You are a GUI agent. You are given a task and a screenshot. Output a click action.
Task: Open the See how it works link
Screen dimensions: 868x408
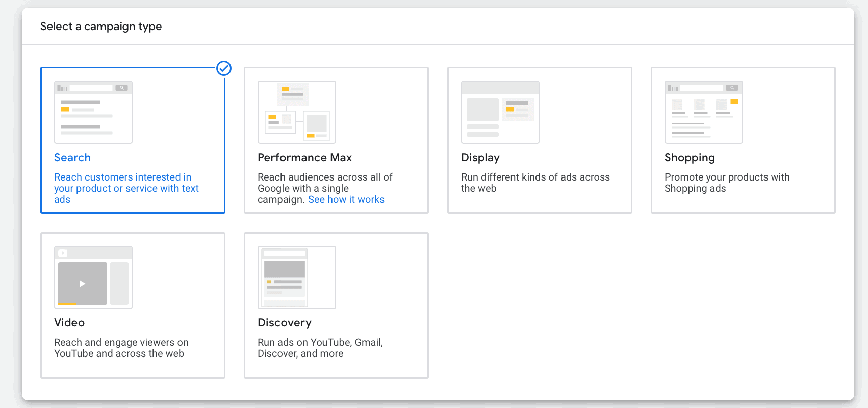pos(346,199)
